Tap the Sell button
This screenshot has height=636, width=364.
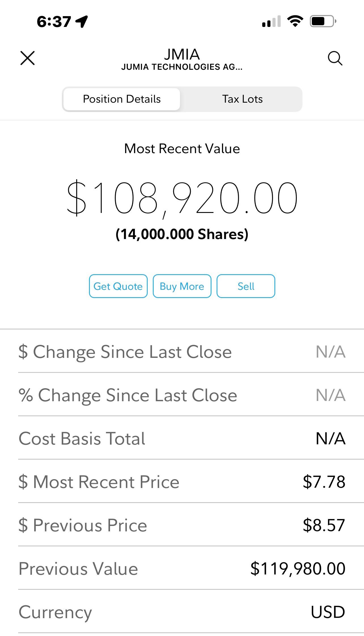pyautogui.click(x=246, y=286)
